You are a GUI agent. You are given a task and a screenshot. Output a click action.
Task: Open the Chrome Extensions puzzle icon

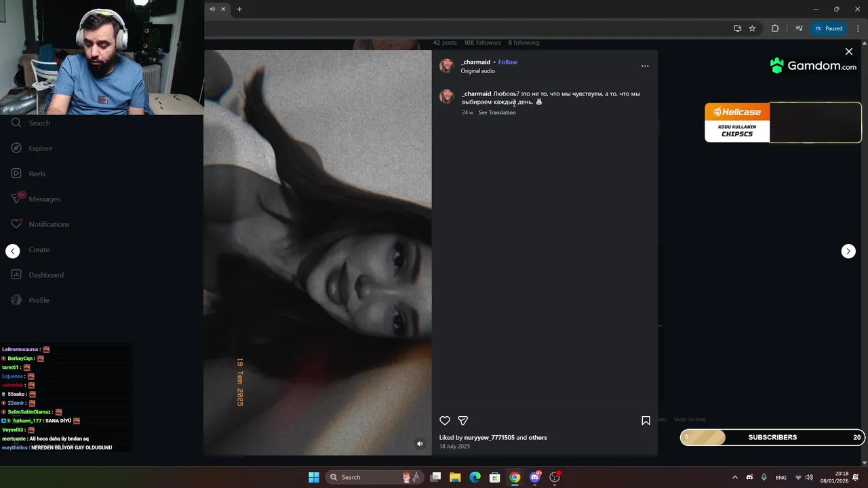[x=775, y=28]
